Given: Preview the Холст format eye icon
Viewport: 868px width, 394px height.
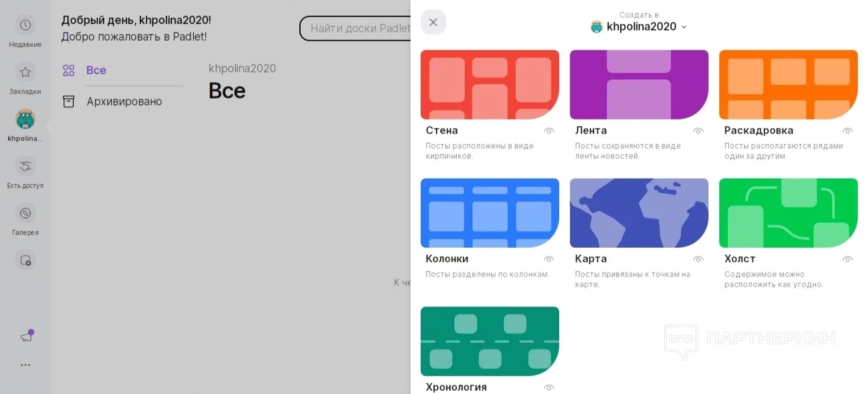Looking at the screenshot, I should tap(848, 259).
